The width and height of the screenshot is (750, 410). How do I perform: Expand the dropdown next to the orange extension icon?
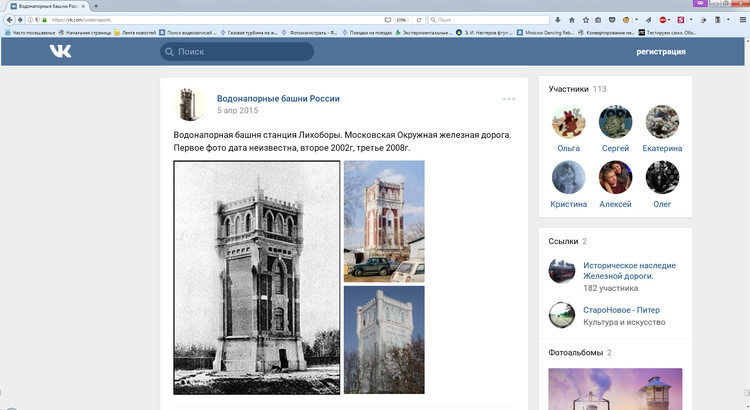tap(636, 20)
